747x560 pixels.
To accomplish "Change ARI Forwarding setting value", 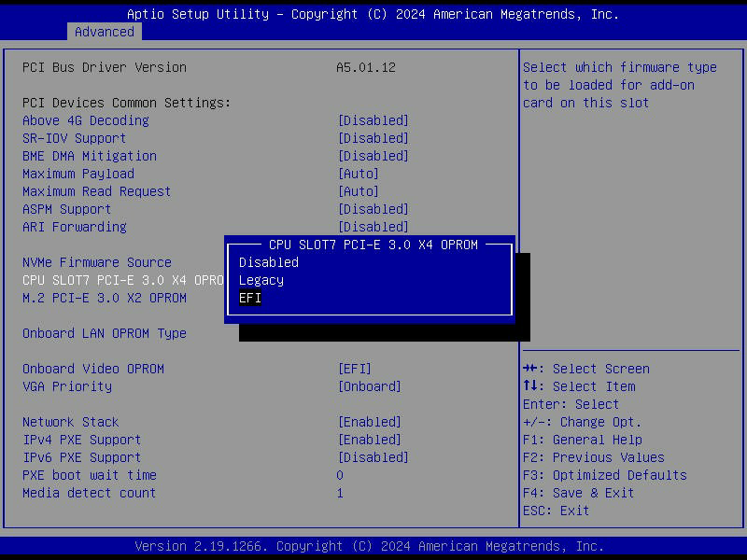I will pyautogui.click(x=373, y=227).
